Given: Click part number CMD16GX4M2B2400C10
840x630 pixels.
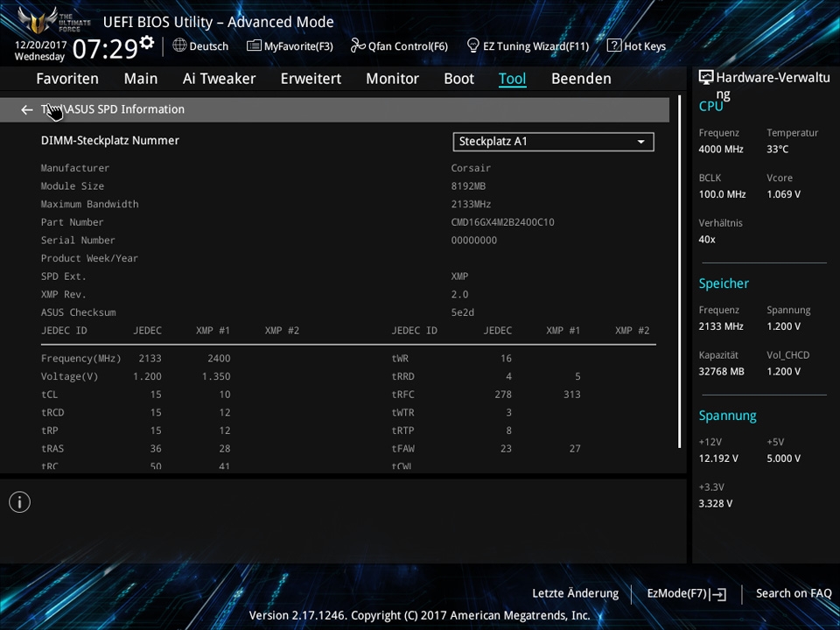Looking at the screenshot, I should tap(502, 222).
